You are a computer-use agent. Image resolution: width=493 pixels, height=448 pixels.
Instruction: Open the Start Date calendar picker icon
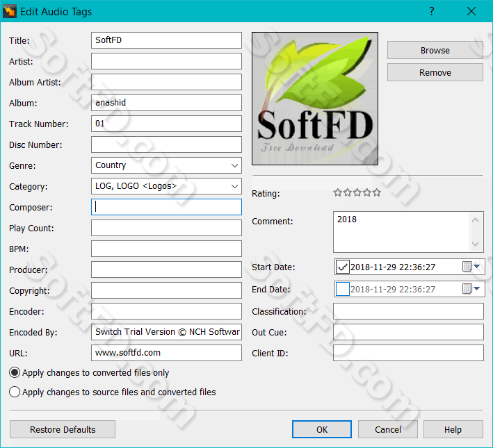point(467,267)
